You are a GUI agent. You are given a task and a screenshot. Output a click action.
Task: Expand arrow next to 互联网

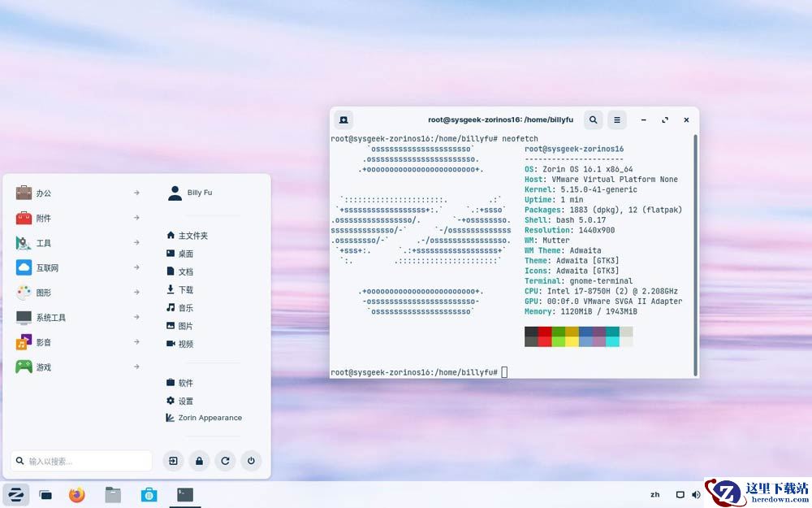(136, 267)
